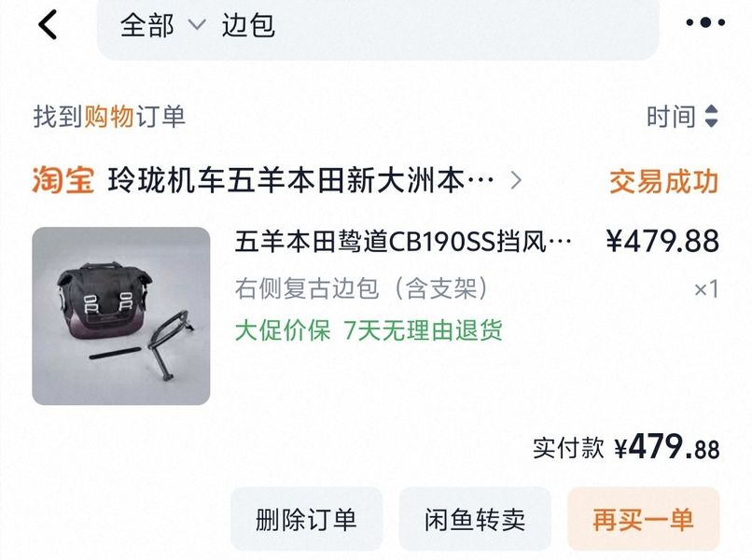Go back with the left arrow
The image size is (752, 560).
click(48, 24)
